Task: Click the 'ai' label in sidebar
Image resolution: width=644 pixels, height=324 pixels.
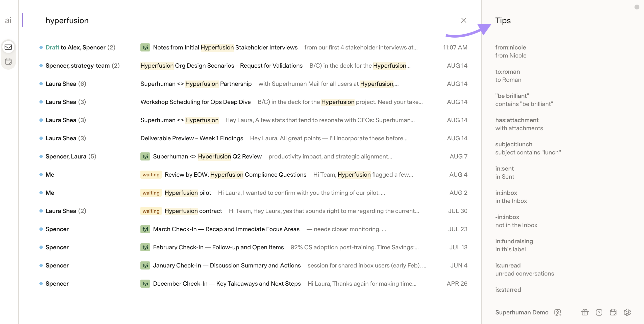Action: click(x=8, y=20)
